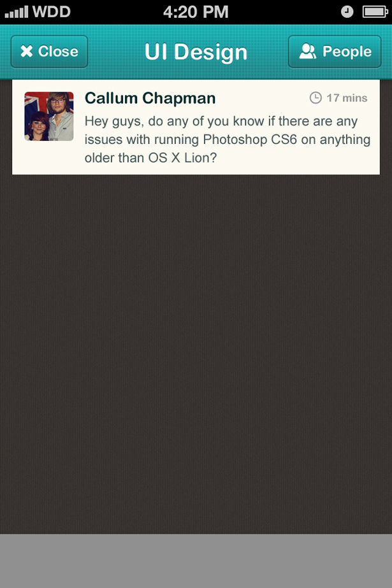Tap the signal strength bars icon
The width and height of the screenshot is (392, 588).
(17, 12)
